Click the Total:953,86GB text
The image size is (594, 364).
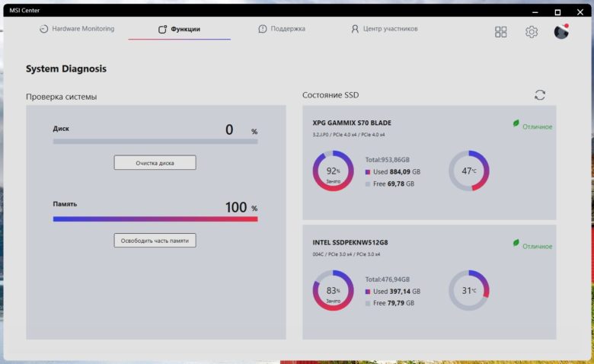point(387,160)
